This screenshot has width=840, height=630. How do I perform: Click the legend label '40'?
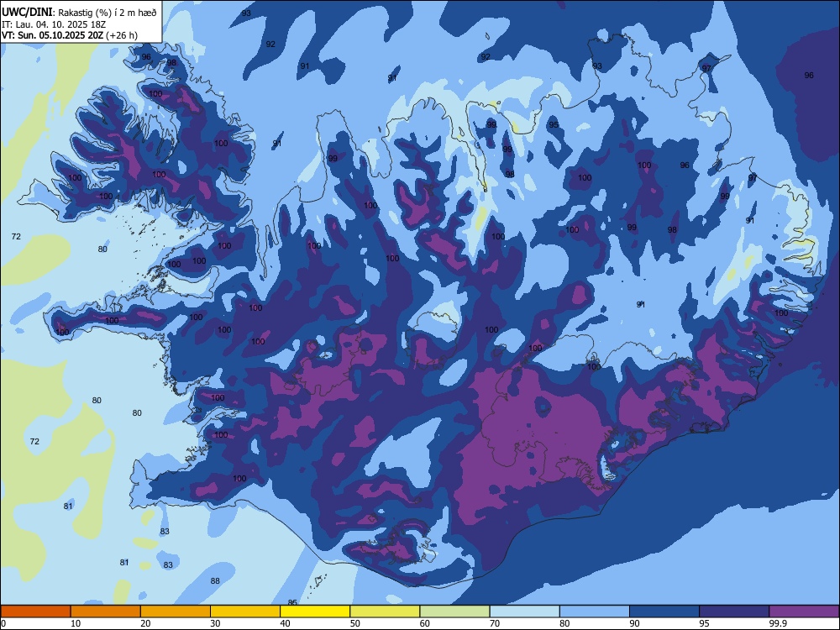tap(285, 623)
